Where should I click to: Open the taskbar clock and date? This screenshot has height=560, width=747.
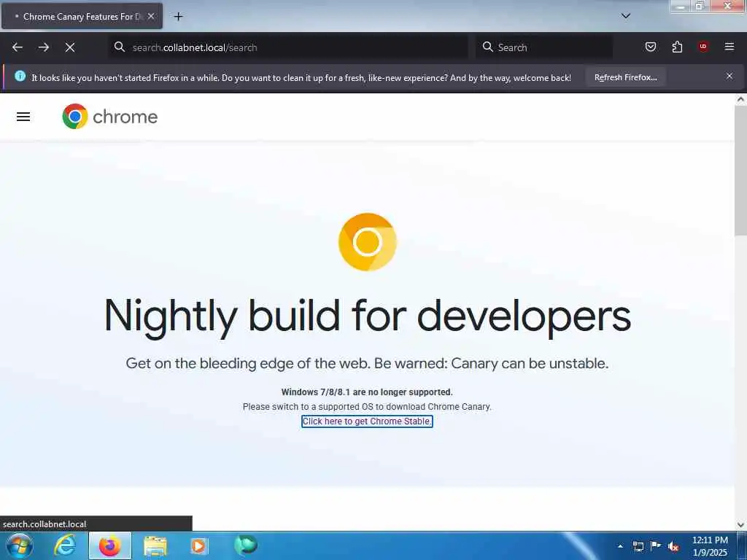click(710, 546)
